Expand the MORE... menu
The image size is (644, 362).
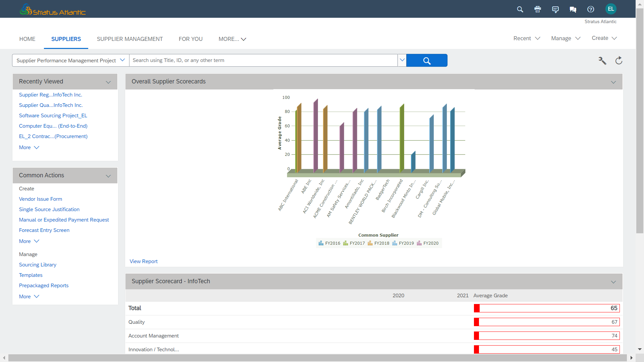tap(232, 39)
